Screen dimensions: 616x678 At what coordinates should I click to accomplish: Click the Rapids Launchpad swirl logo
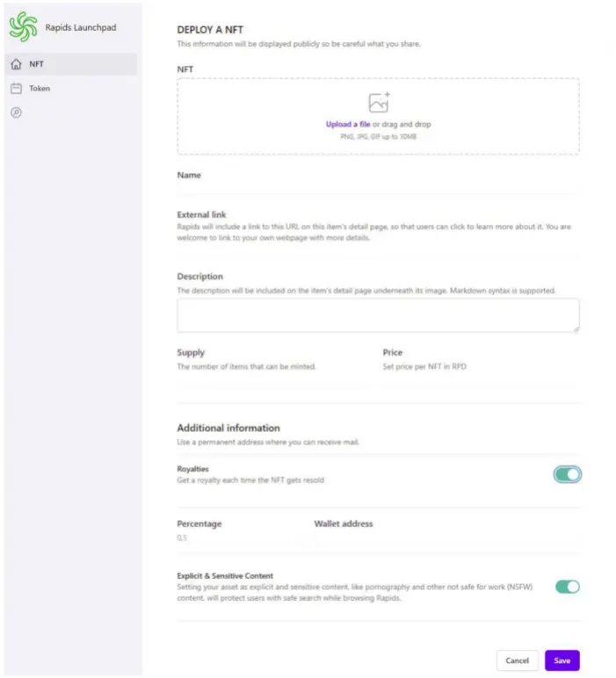click(x=24, y=27)
